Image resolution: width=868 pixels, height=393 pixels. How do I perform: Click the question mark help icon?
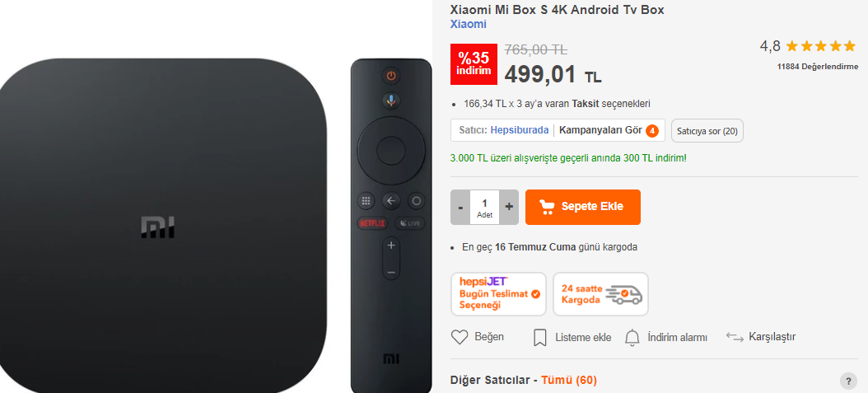848,381
